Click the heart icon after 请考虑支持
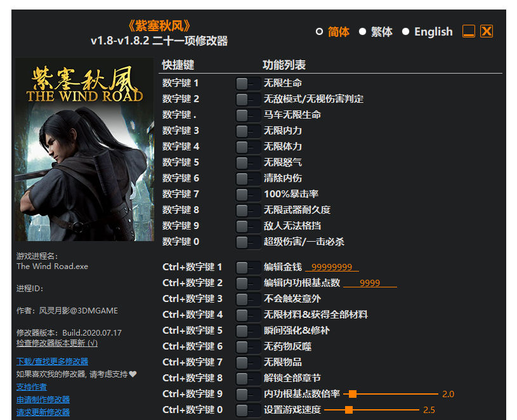 pos(133,374)
